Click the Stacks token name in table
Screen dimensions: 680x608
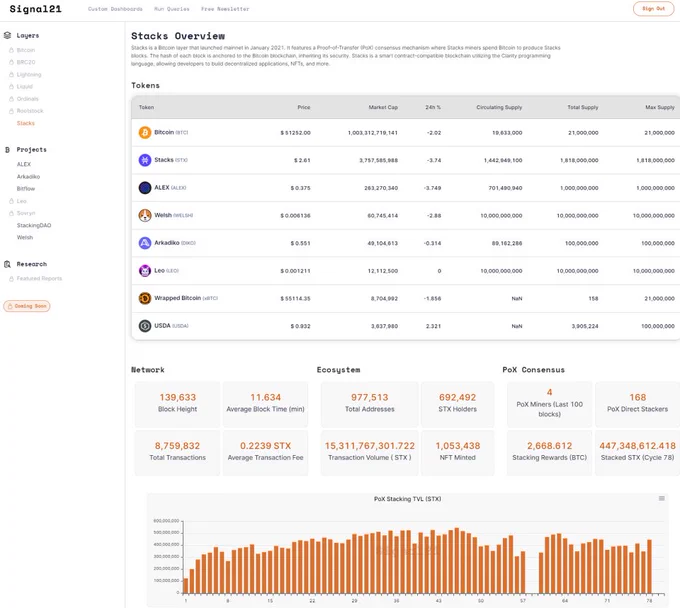pyautogui.click(x=164, y=160)
